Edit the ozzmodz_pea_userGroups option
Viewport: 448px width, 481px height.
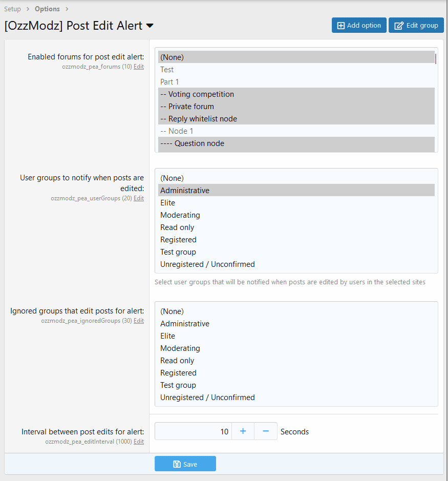coord(138,198)
